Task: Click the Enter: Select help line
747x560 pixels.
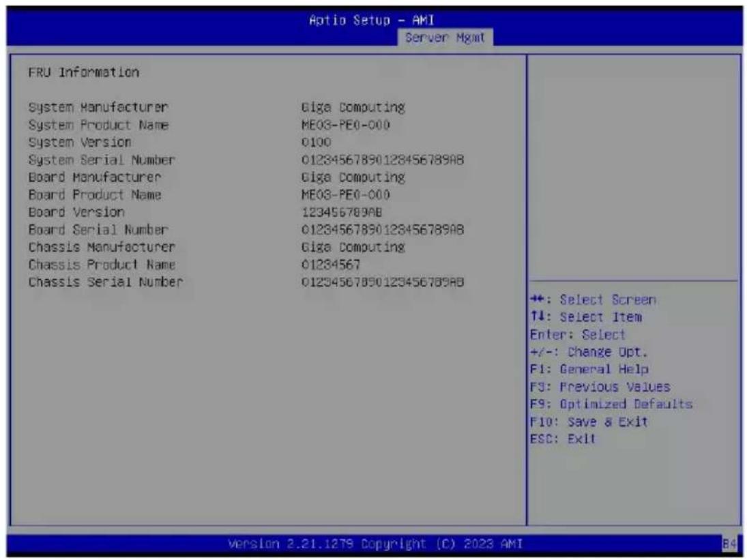Action: click(x=577, y=334)
